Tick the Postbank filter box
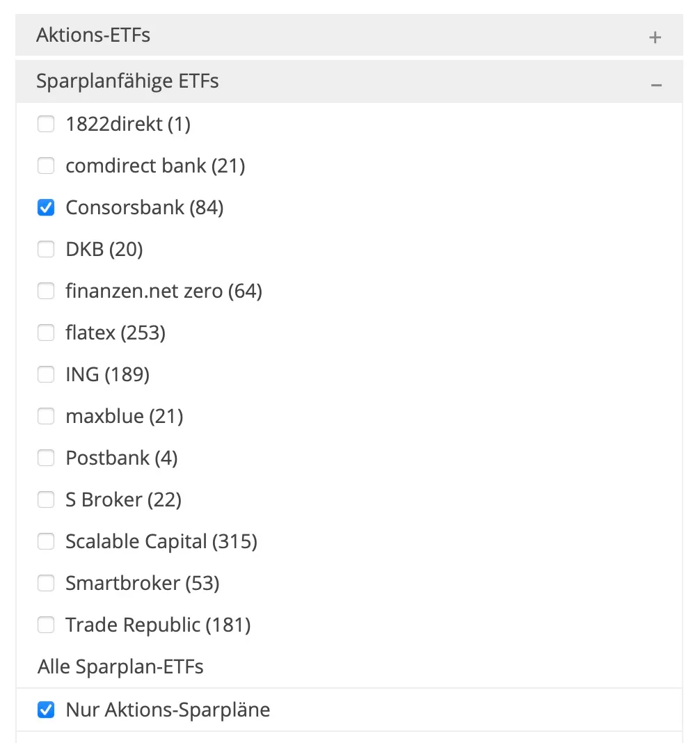Viewport: 700px width, 743px height. point(46,458)
